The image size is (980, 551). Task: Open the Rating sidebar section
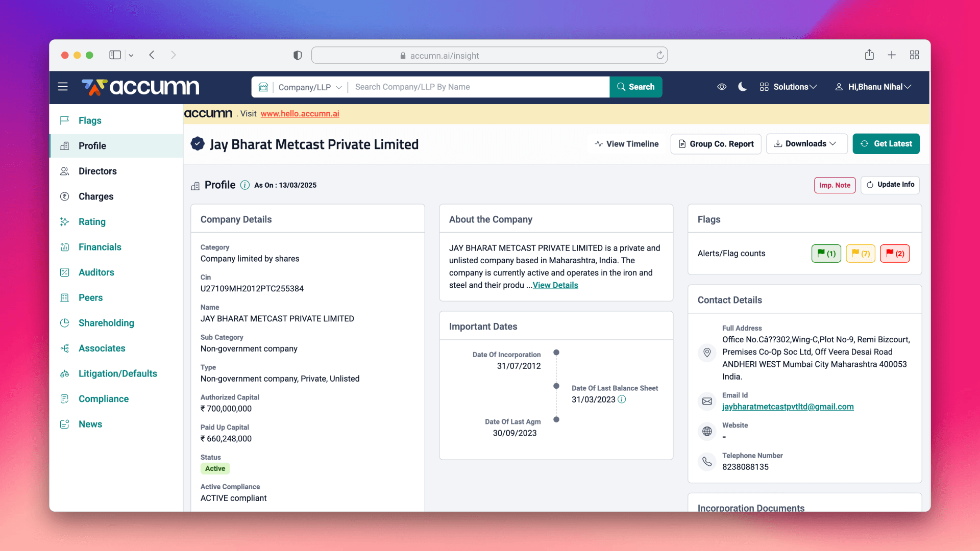[116, 221]
